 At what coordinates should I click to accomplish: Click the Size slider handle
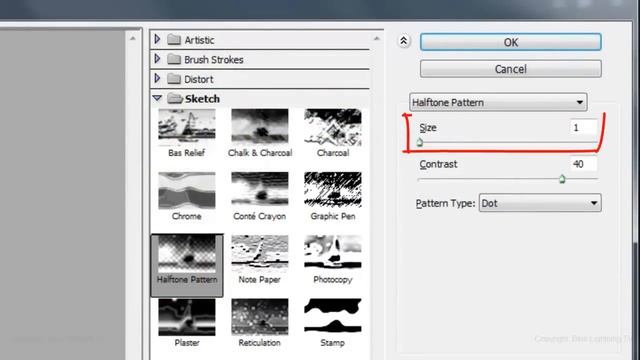[x=420, y=142]
